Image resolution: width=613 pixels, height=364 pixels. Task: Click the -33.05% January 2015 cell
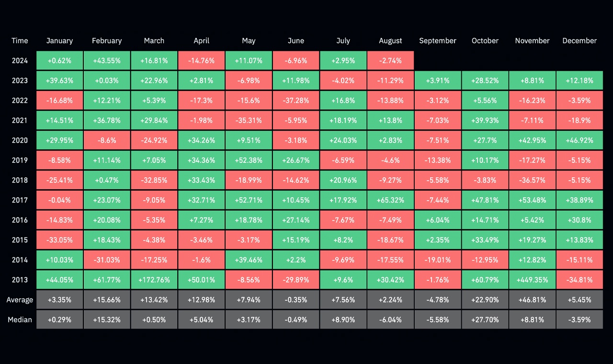point(59,240)
